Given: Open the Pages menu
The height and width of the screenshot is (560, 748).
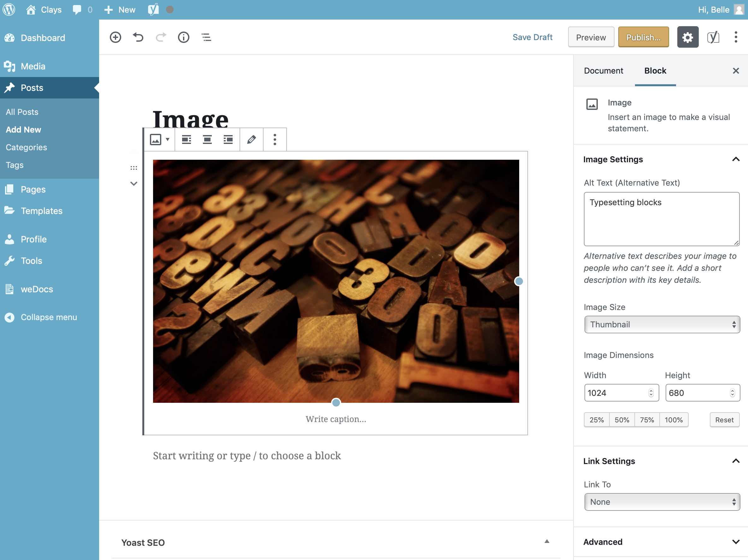Looking at the screenshot, I should (49, 189).
